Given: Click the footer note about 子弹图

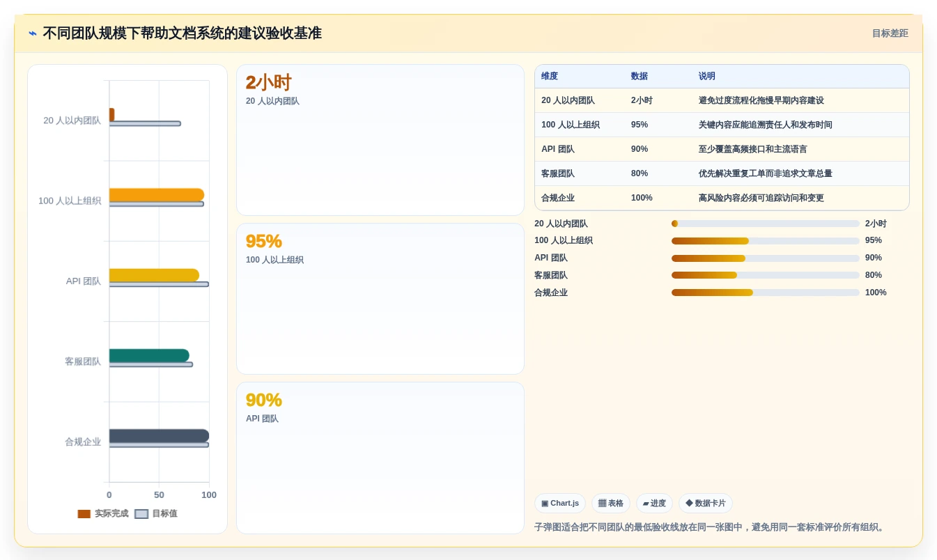Looking at the screenshot, I should tap(711, 527).
